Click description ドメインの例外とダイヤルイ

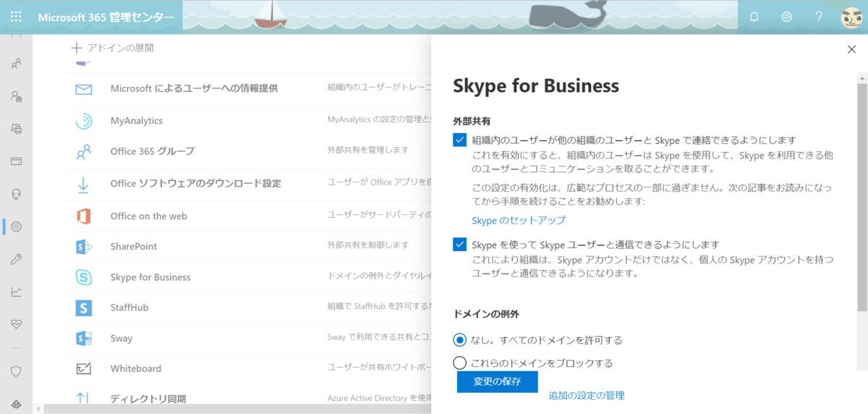(379, 276)
